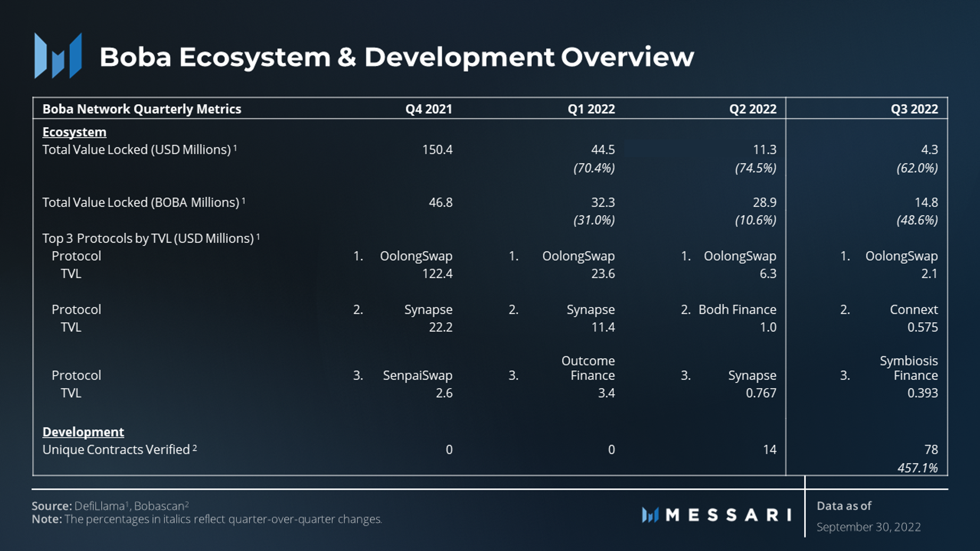Select the Q1 2022 column header
Screen dimensions: 980x551
click(591, 109)
